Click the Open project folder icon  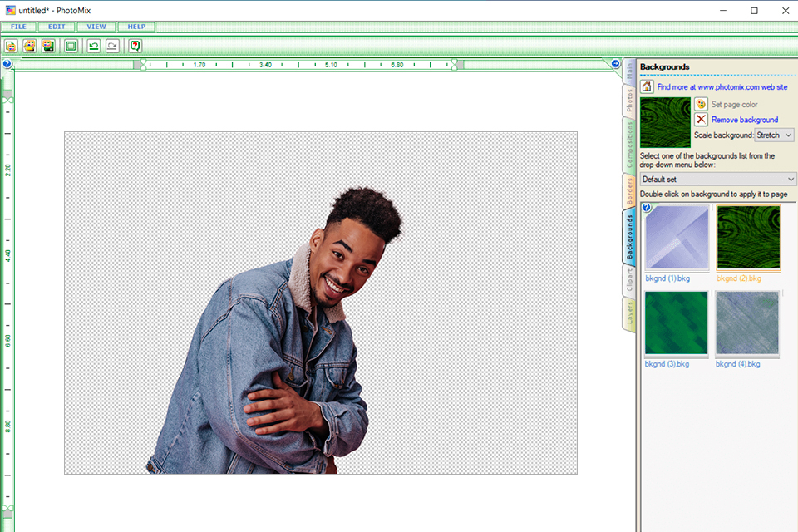tap(30, 47)
